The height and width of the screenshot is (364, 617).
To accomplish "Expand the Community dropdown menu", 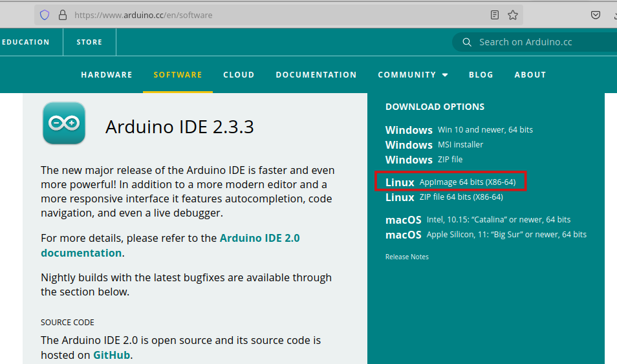I will click(x=413, y=75).
